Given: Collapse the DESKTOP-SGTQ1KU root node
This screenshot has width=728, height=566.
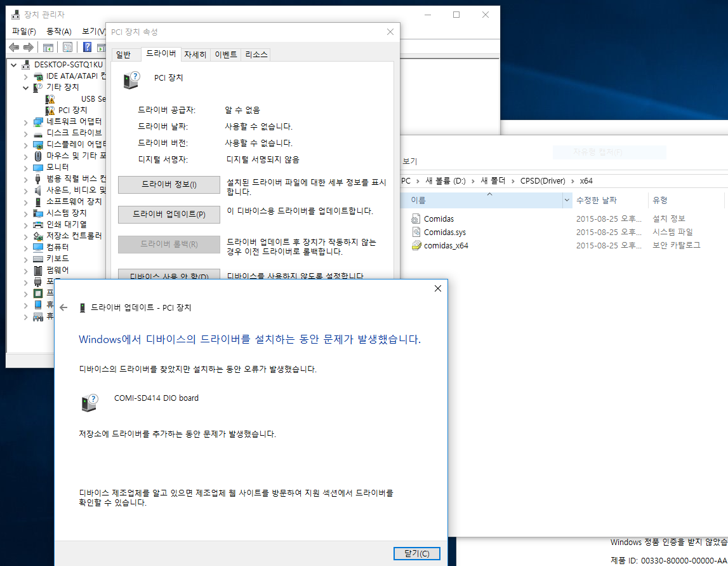Looking at the screenshot, I should click(13, 65).
